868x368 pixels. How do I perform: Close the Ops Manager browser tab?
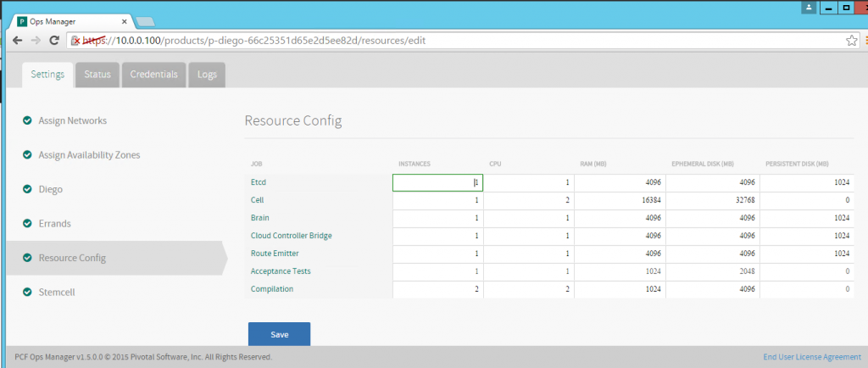[124, 22]
